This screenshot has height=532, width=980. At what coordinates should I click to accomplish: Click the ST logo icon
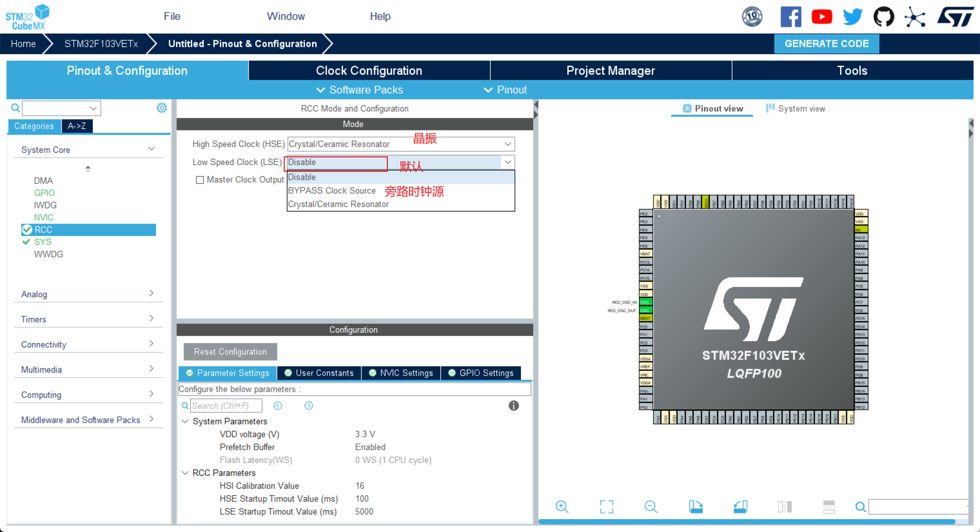956,17
